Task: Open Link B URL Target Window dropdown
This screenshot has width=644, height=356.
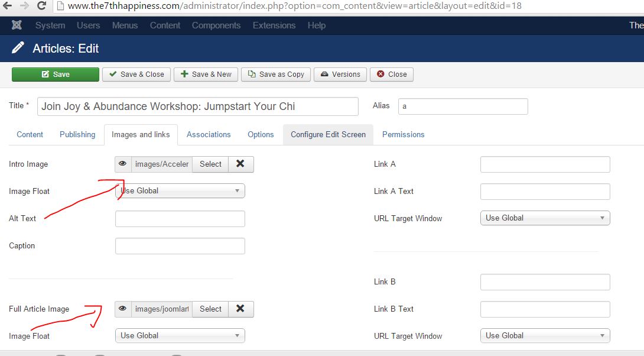Action: (545, 335)
